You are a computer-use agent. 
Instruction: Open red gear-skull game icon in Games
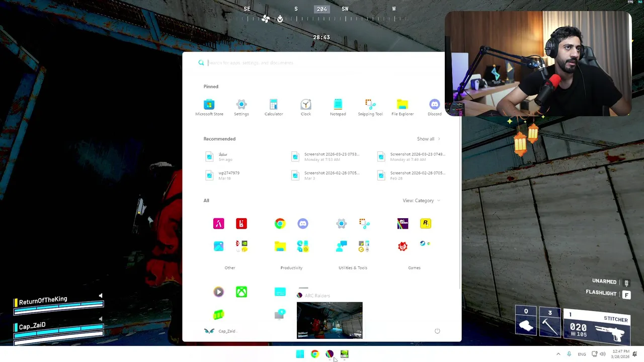tap(403, 246)
